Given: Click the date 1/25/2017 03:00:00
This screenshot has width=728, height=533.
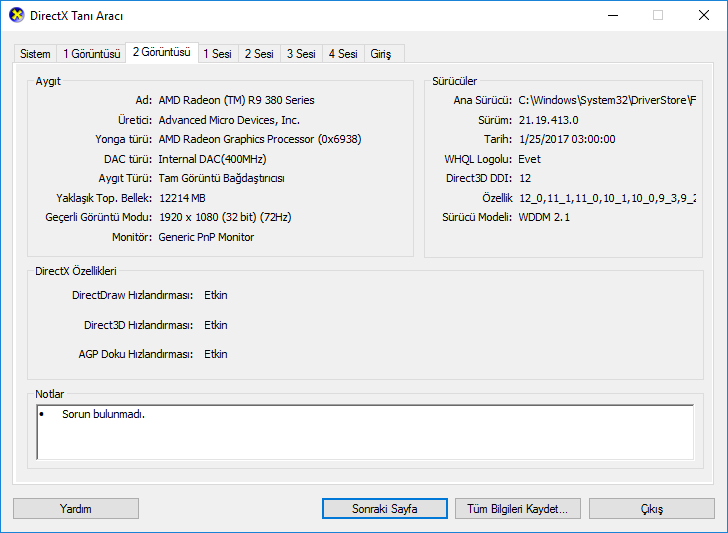Looking at the screenshot, I should 567,139.
